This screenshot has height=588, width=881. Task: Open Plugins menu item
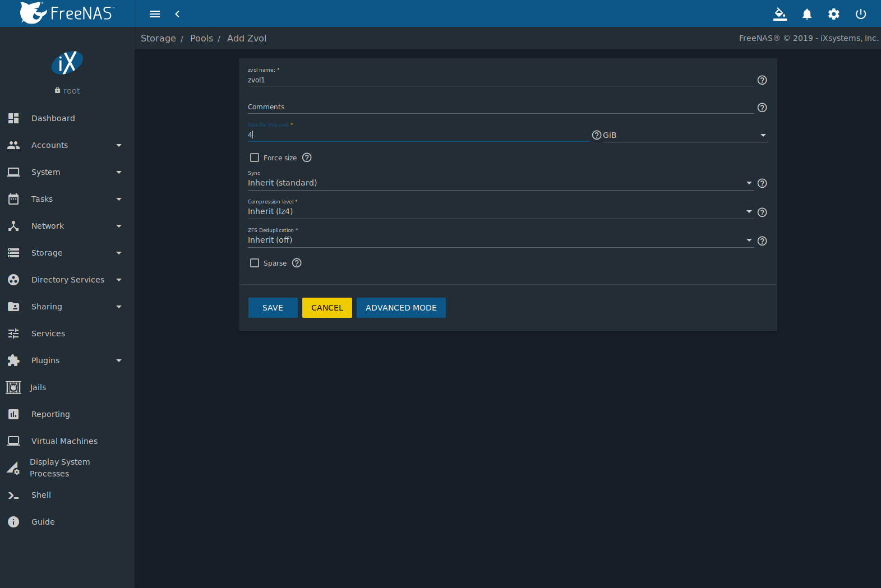click(x=67, y=360)
